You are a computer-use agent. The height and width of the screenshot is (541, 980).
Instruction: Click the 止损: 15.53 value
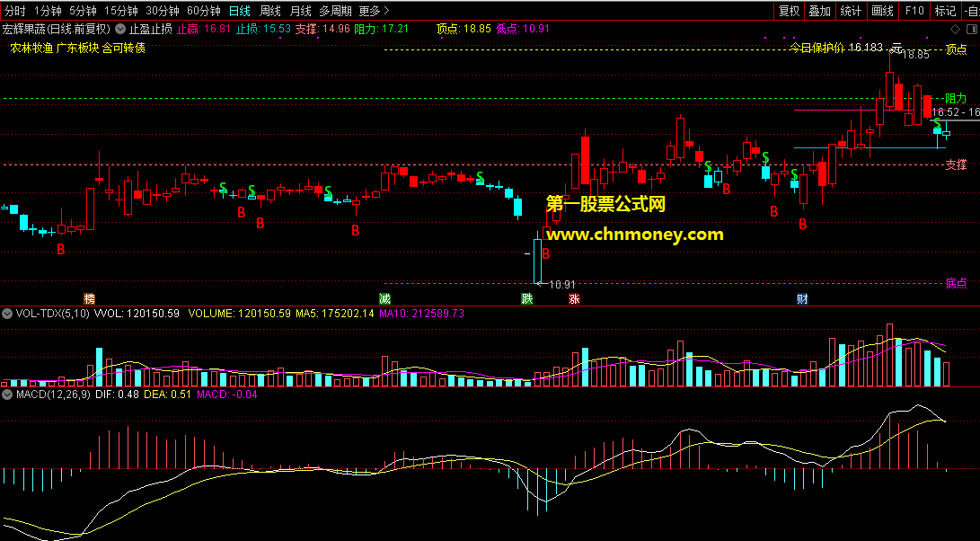(x=263, y=29)
